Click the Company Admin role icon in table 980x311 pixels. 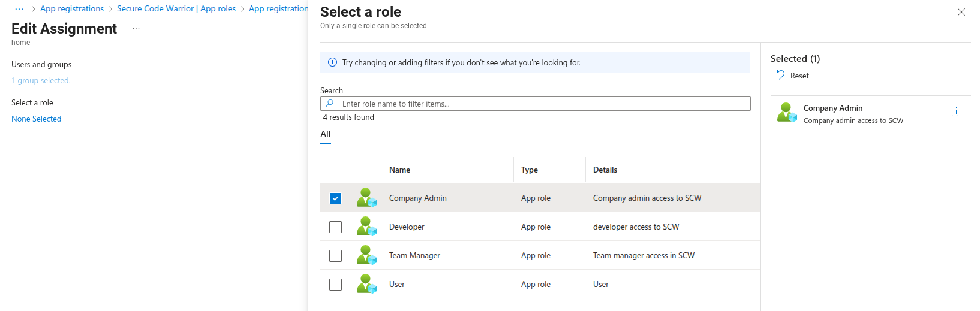[x=366, y=198]
